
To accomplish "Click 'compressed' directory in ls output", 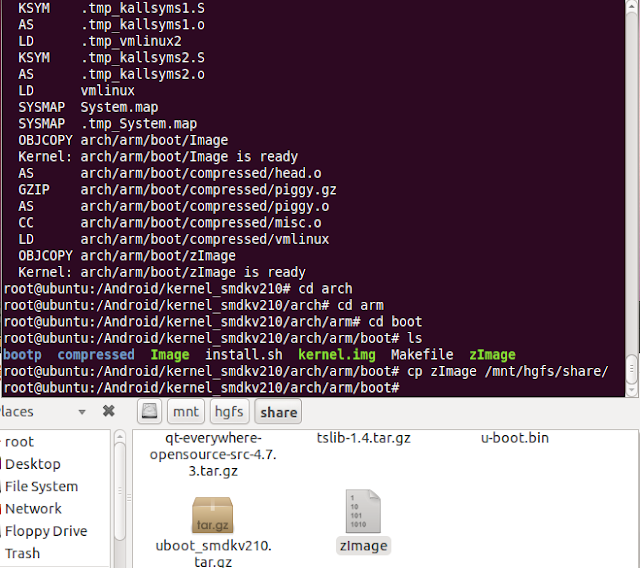I will click(96, 355).
